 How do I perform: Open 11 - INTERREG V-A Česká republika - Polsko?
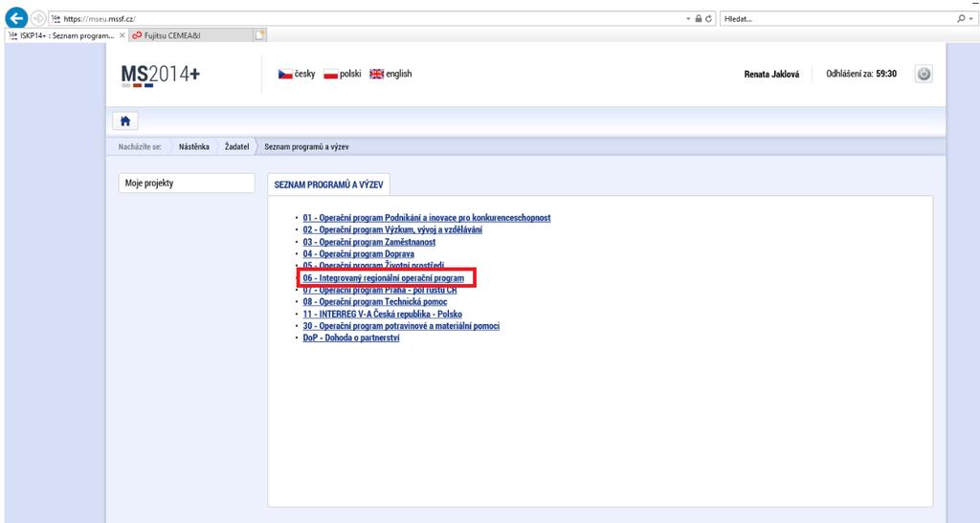(383, 314)
